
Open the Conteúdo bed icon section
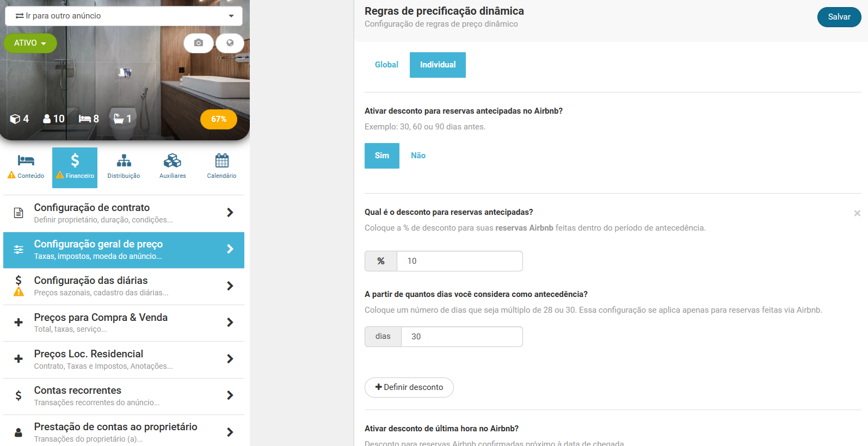click(x=26, y=167)
